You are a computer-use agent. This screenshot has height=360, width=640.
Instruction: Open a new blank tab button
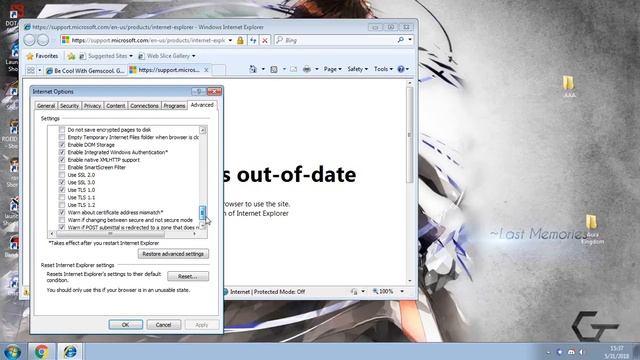pyautogui.click(x=219, y=70)
